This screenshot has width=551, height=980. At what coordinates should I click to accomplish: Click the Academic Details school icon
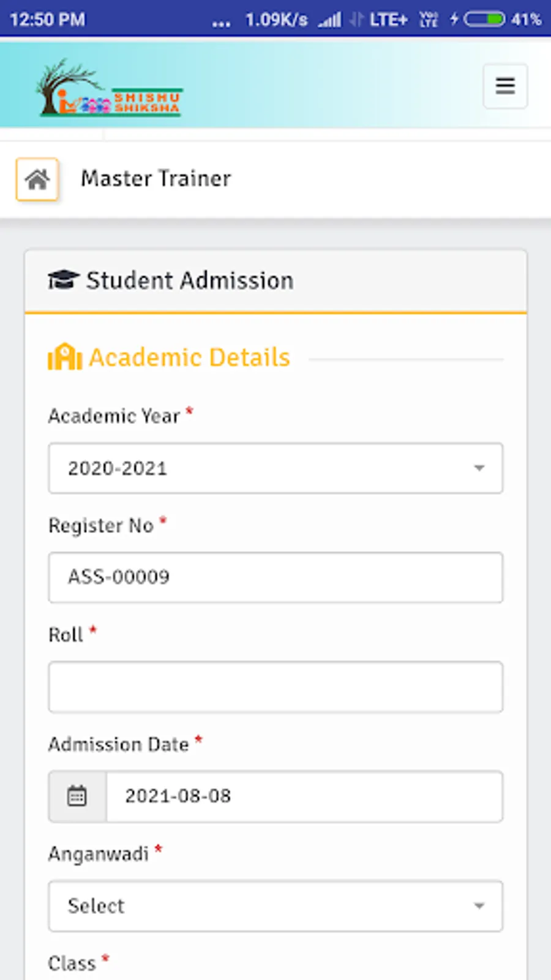(x=65, y=358)
